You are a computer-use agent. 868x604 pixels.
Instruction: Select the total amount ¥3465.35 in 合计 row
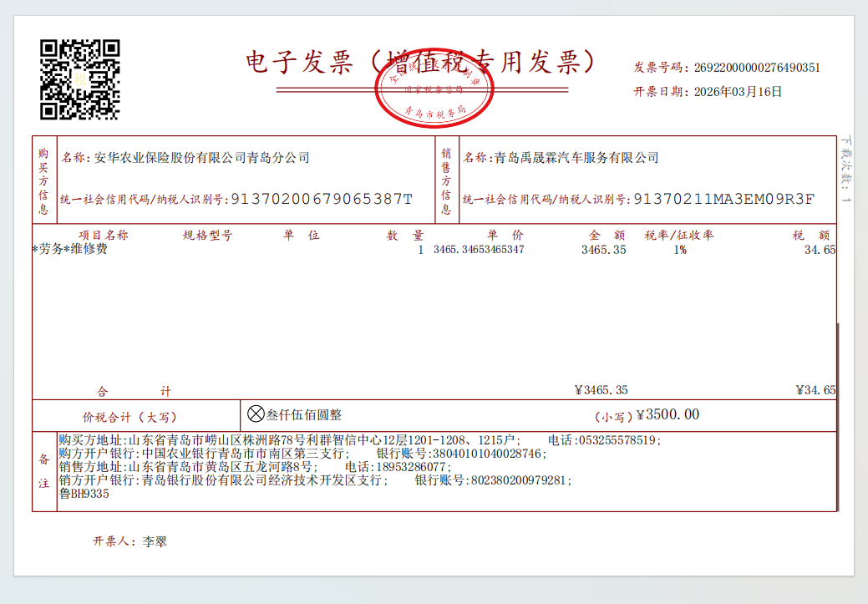click(601, 390)
